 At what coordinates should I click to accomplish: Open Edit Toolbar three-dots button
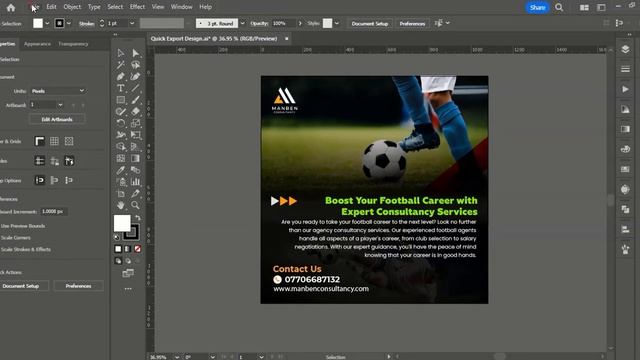(x=128, y=289)
